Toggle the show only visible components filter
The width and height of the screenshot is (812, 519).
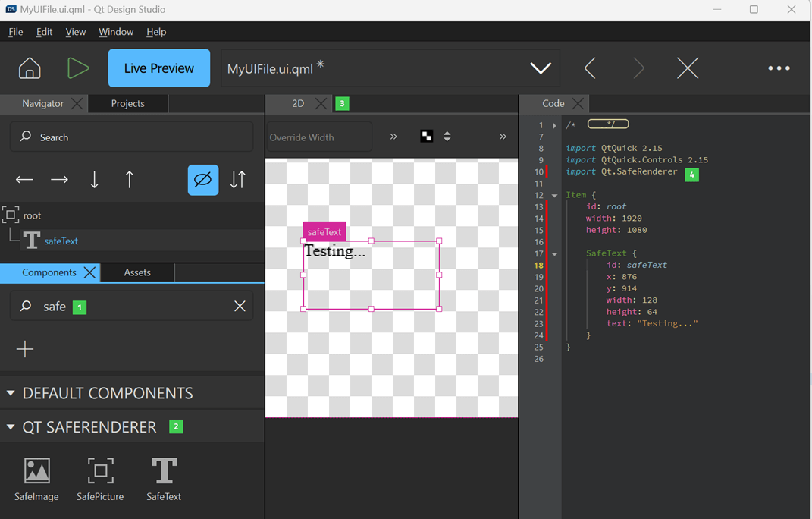click(202, 180)
